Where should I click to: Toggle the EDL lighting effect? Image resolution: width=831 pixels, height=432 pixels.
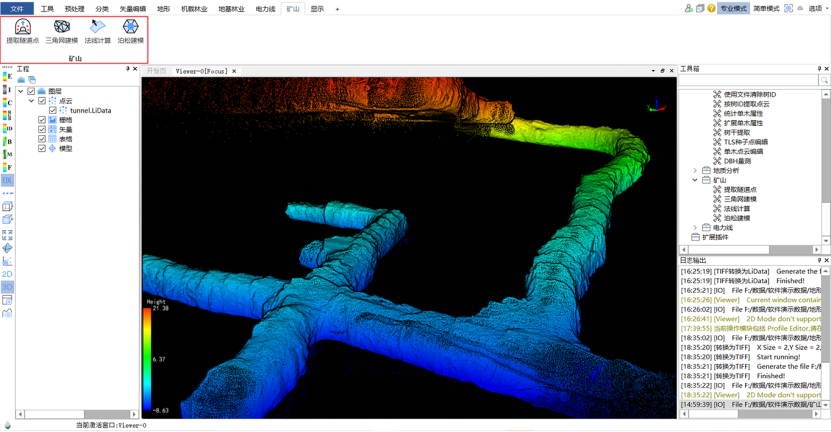point(7,181)
